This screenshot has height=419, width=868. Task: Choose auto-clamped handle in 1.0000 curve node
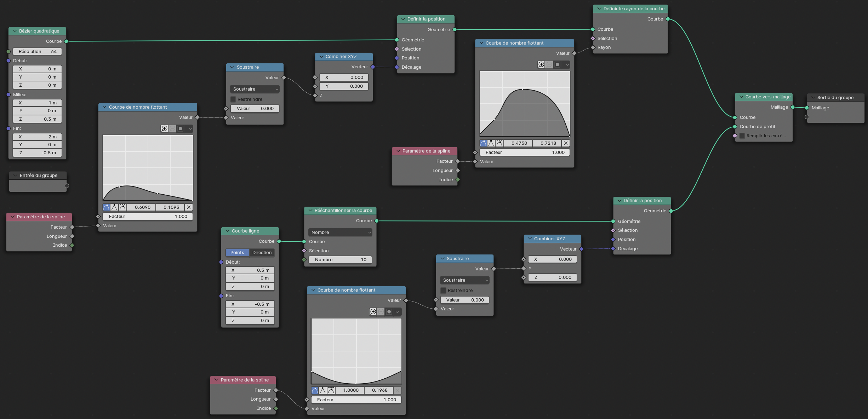pos(331,390)
